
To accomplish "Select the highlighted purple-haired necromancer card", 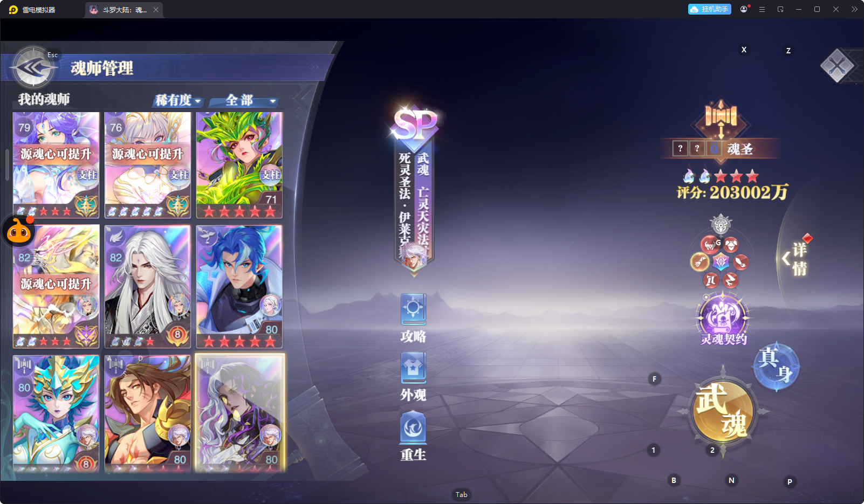I will [239, 413].
